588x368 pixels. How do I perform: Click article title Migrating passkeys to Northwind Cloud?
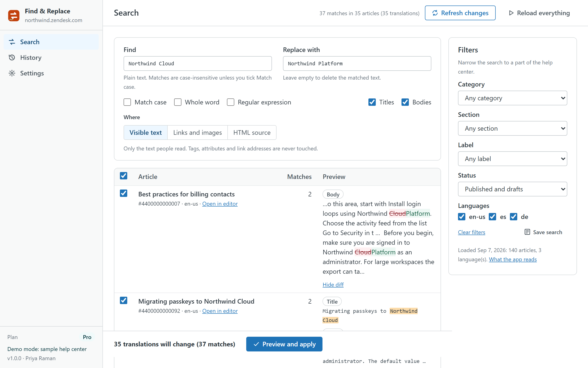(x=196, y=301)
